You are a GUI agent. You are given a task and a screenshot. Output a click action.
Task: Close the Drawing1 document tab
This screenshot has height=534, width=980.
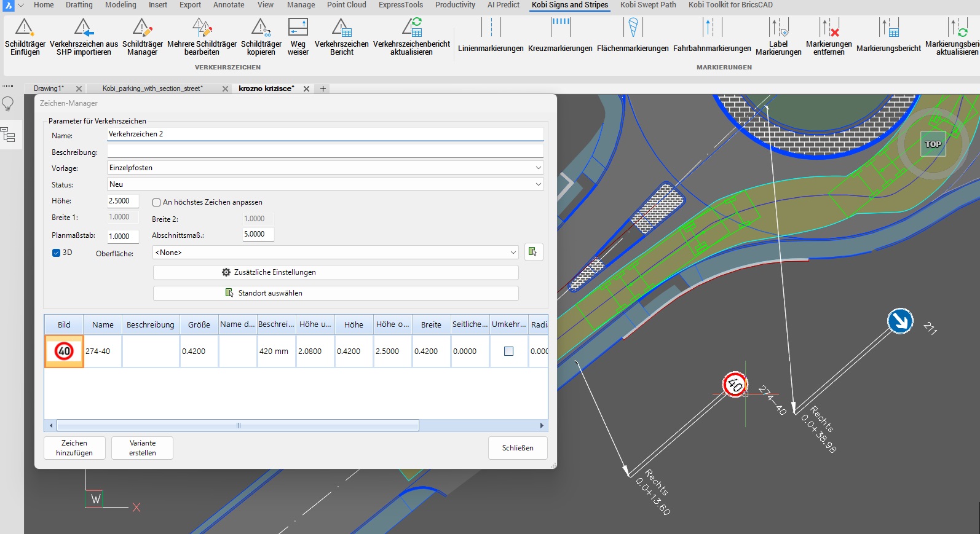coord(79,88)
